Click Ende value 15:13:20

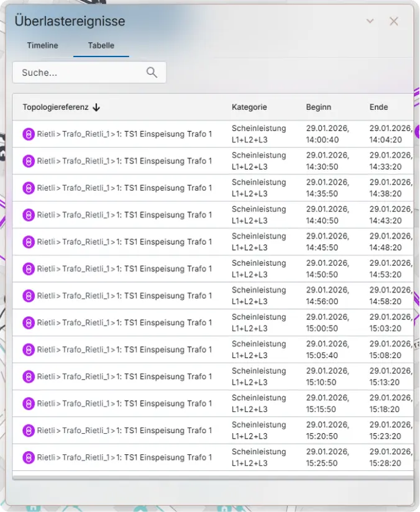tap(391, 377)
